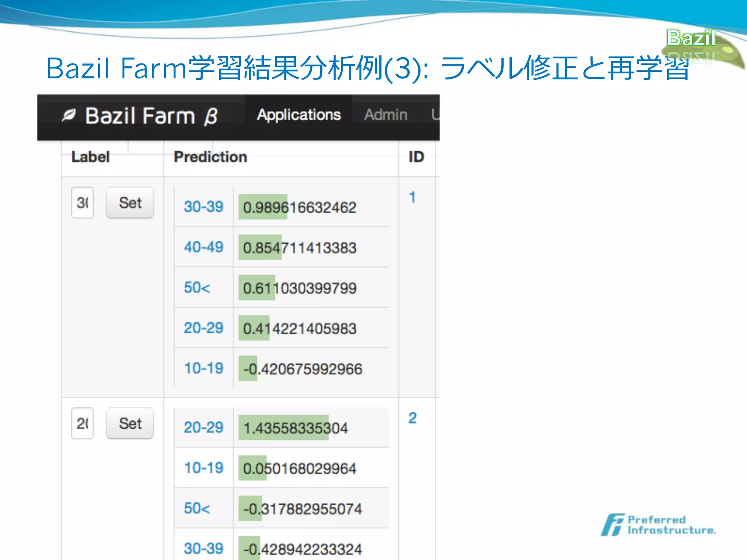Click the ID column header

click(416, 157)
